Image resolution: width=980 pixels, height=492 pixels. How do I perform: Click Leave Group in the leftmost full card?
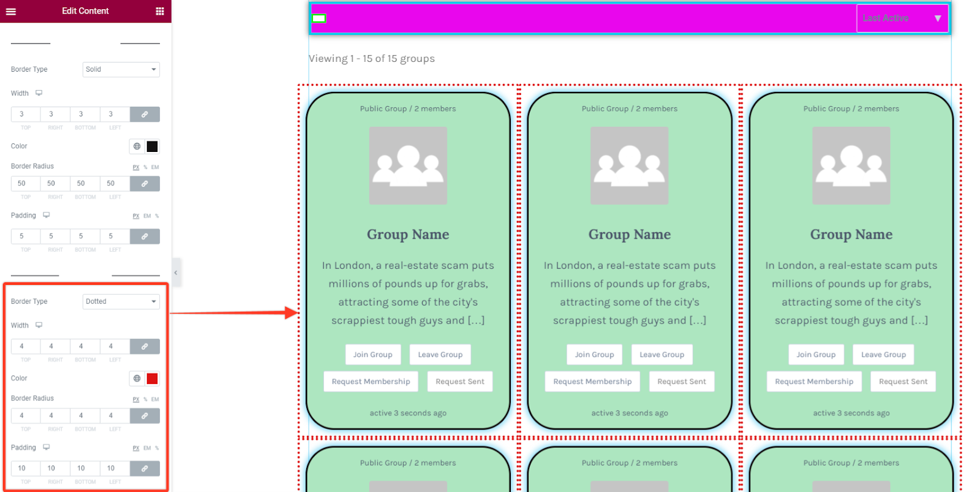pos(440,355)
